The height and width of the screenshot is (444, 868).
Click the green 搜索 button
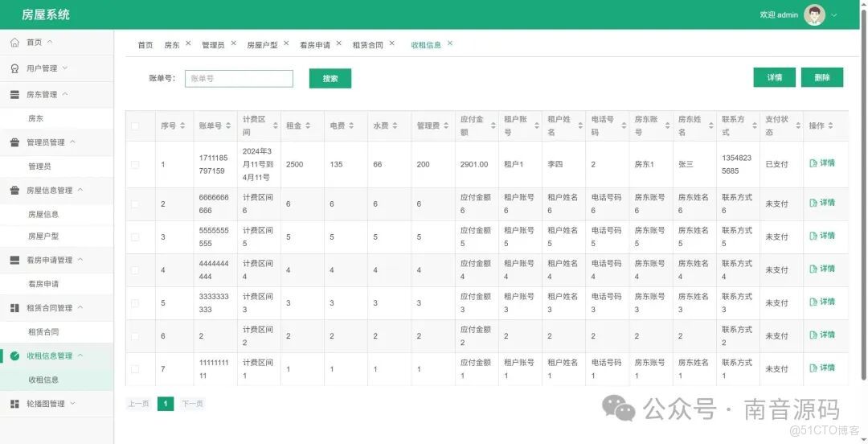(x=330, y=78)
